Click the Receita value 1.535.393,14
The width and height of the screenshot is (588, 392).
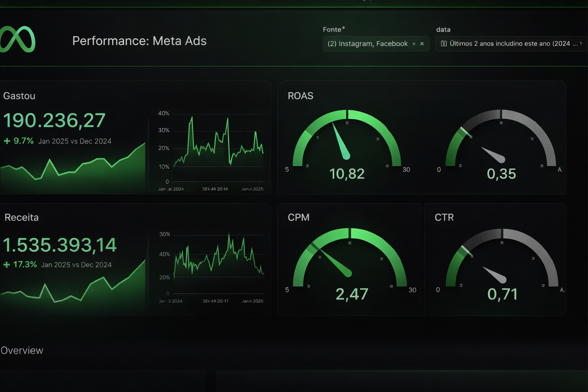tap(60, 245)
